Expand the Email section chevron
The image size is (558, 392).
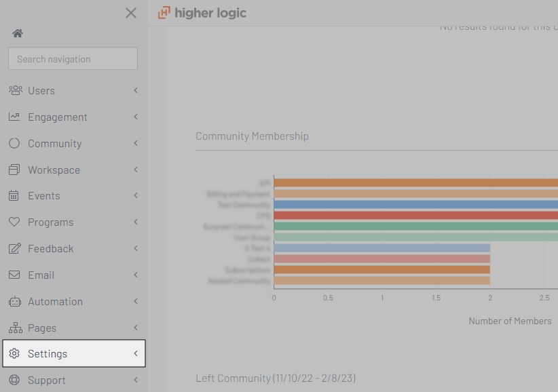(x=136, y=275)
